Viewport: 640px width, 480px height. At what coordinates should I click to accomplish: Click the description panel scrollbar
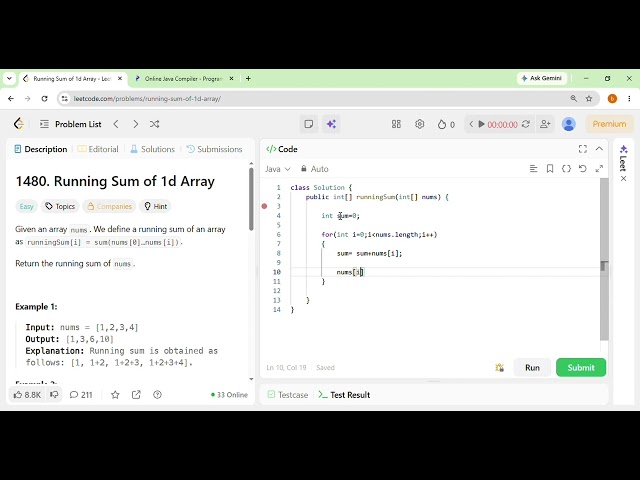(x=251, y=199)
